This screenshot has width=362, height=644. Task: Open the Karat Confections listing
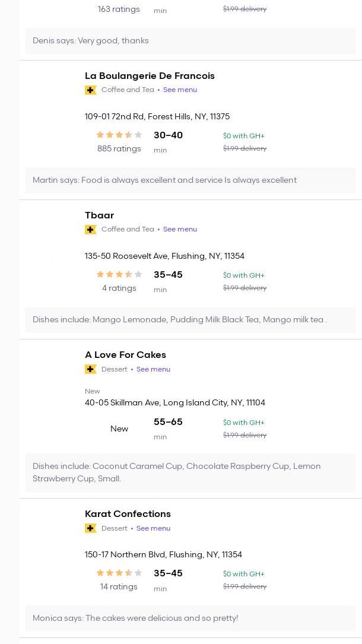128,514
